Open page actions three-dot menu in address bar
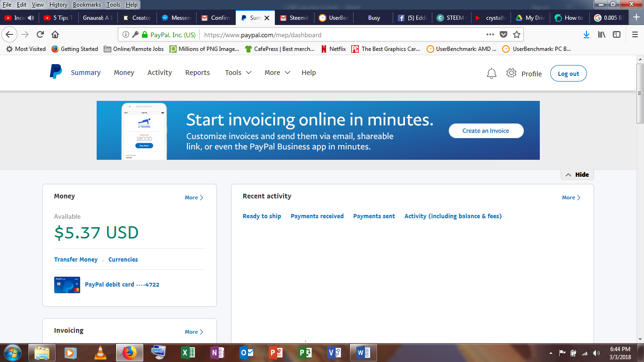 490,34
